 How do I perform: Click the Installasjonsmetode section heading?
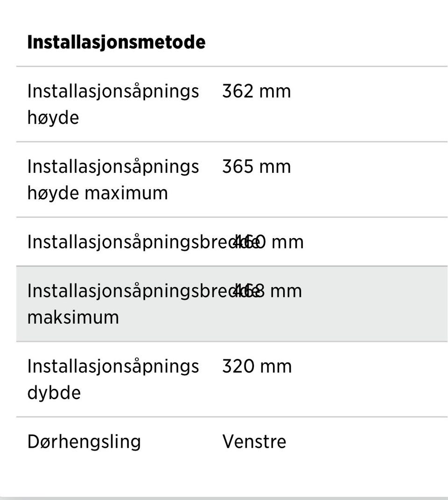(x=116, y=42)
